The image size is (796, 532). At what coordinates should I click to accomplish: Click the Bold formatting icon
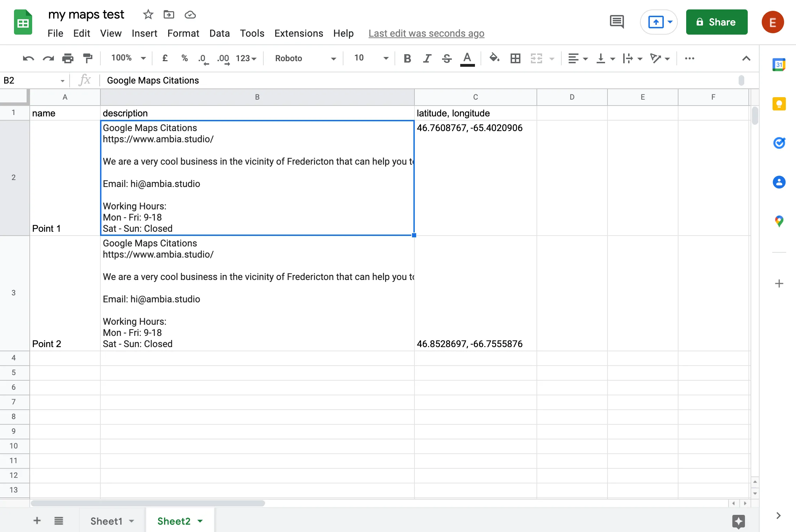point(407,58)
